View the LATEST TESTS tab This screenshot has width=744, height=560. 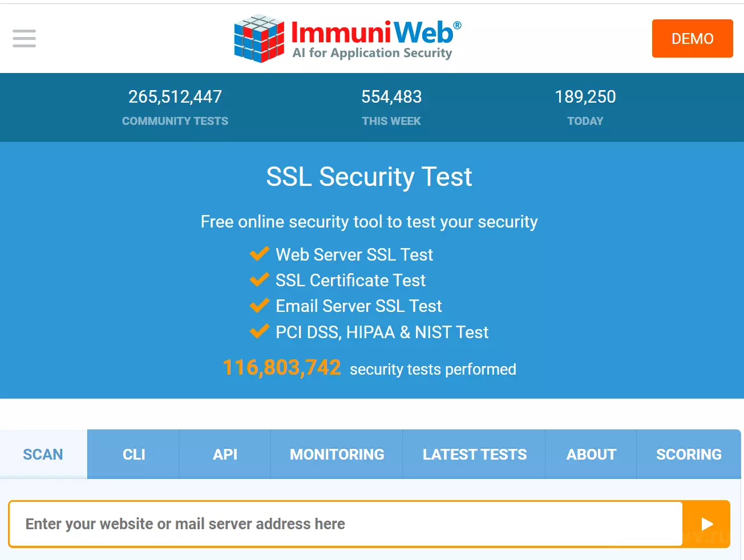pos(474,455)
